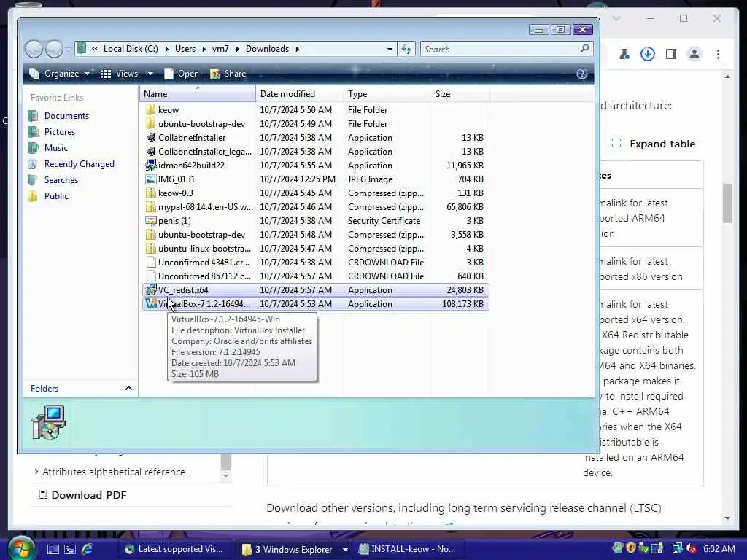
Task: Expand the arrow after Downloads breadcrumb
Action: [297, 49]
